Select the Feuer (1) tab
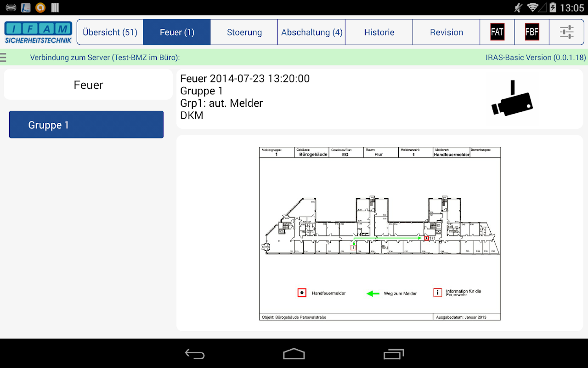Screen dimensions: 588x368 (177, 32)
